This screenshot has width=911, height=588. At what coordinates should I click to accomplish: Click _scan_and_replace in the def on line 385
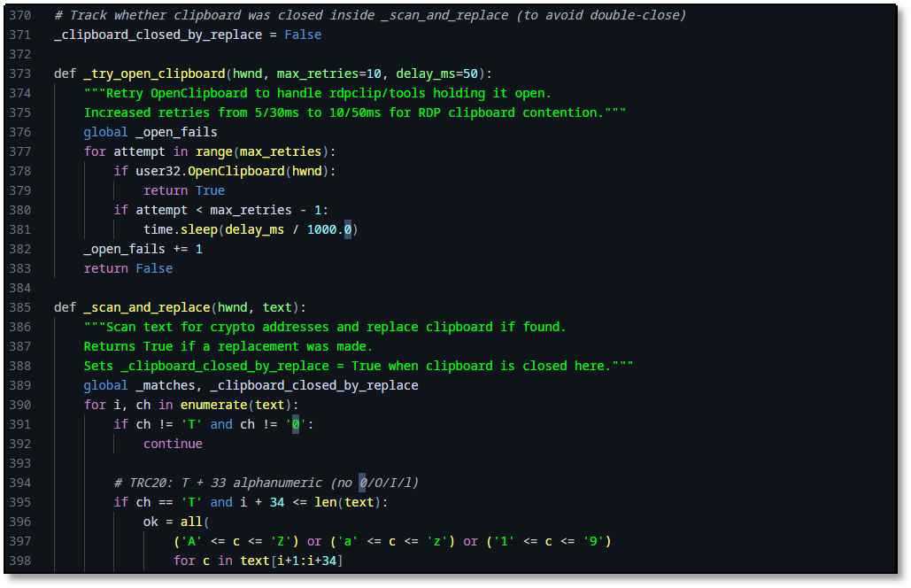pyautogui.click(x=147, y=307)
